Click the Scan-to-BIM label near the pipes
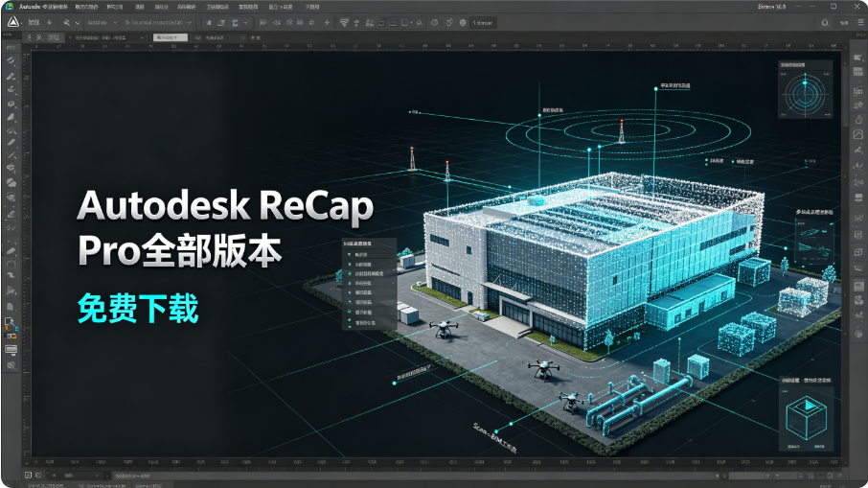This screenshot has width=868, height=488. [x=494, y=438]
